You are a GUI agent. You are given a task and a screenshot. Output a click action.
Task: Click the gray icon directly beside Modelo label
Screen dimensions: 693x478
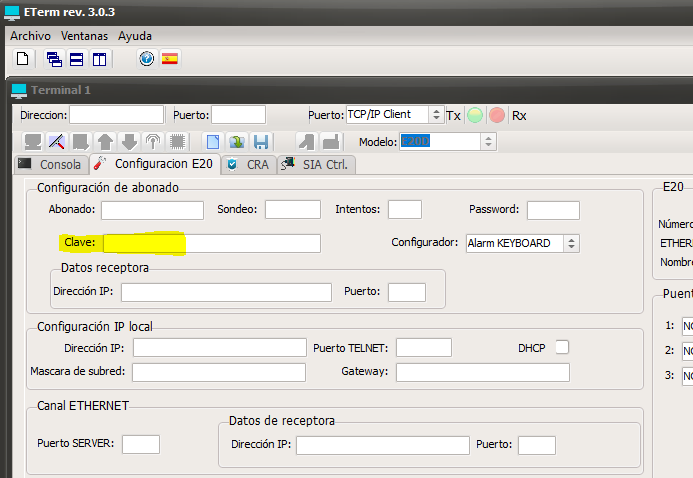(x=331, y=142)
